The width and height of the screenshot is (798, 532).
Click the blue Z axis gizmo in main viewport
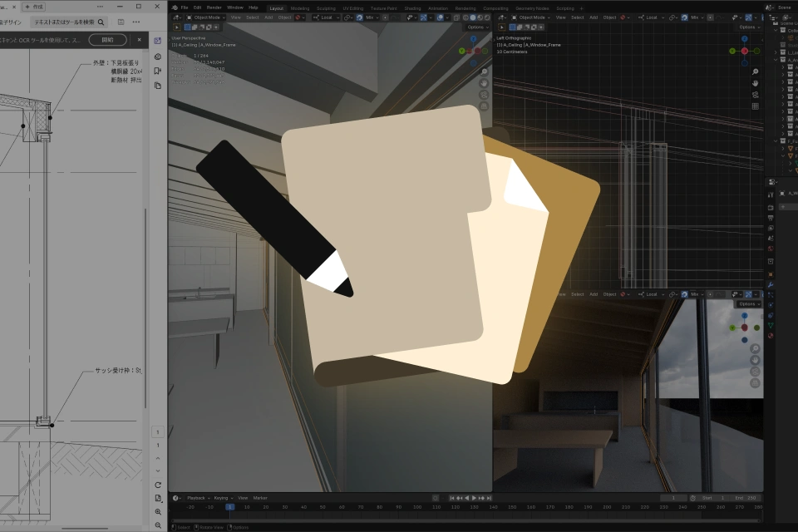click(474, 39)
